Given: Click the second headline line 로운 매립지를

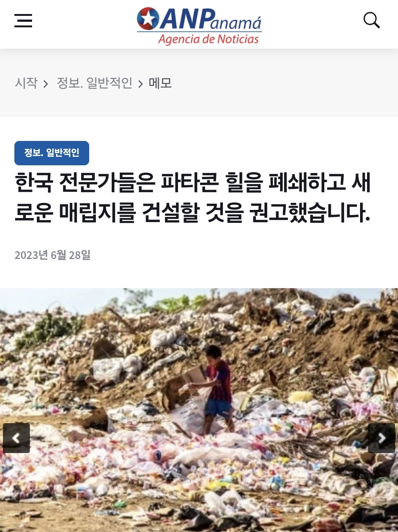Looking at the screenshot, I should [192, 213].
